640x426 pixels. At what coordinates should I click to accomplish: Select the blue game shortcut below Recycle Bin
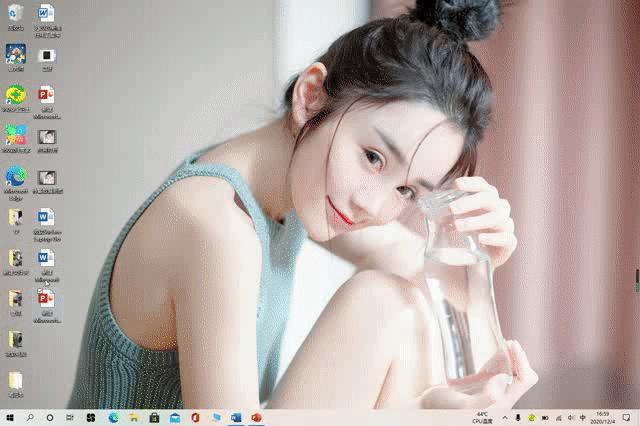[x=15, y=54]
